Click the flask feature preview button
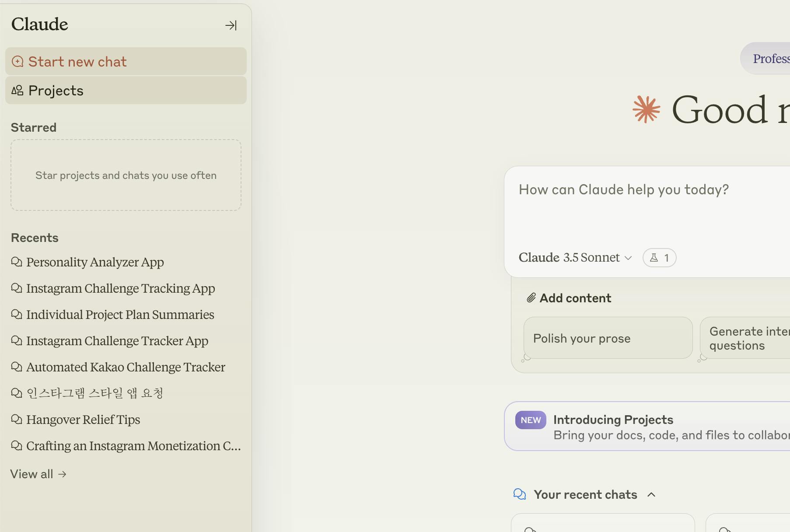 [659, 258]
